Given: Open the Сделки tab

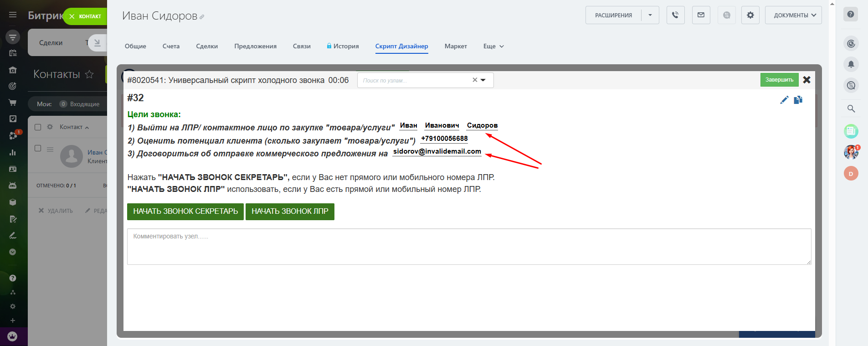Looking at the screenshot, I should click(x=207, y=46).
